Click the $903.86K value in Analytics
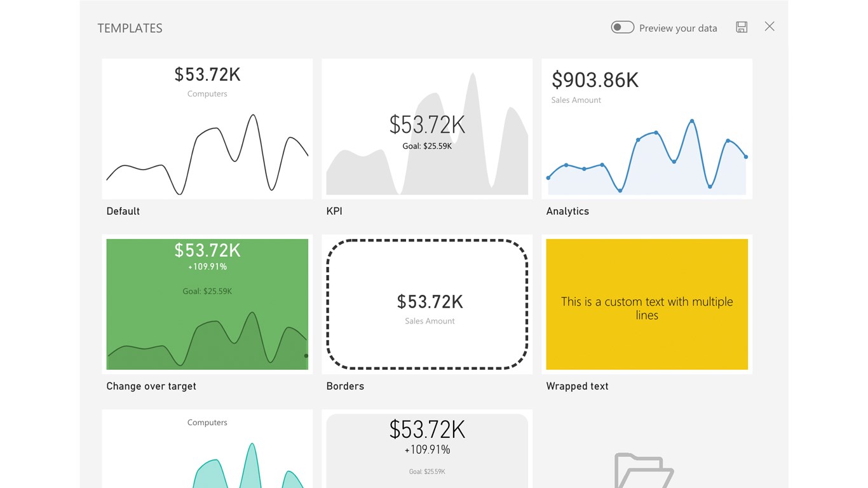 595,80
